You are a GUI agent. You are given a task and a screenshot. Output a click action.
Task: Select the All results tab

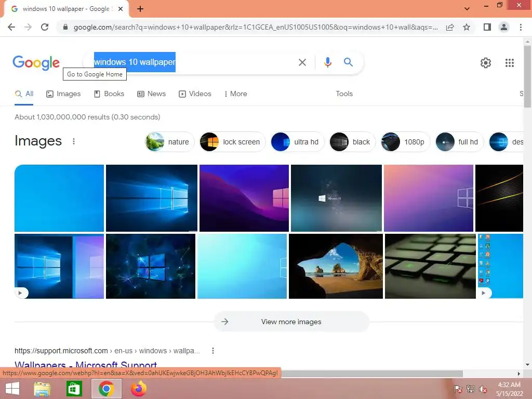24,94
